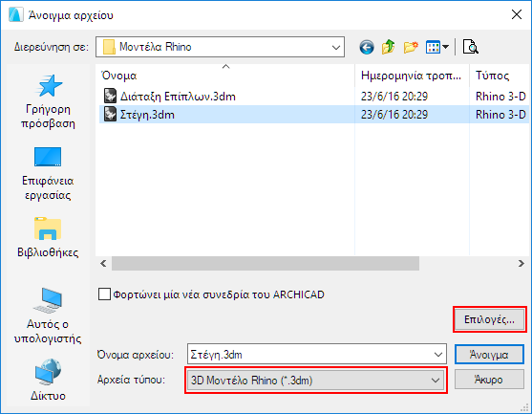Sort by Τύπος column header
This screenshot has width=532, height=414.
492,76
